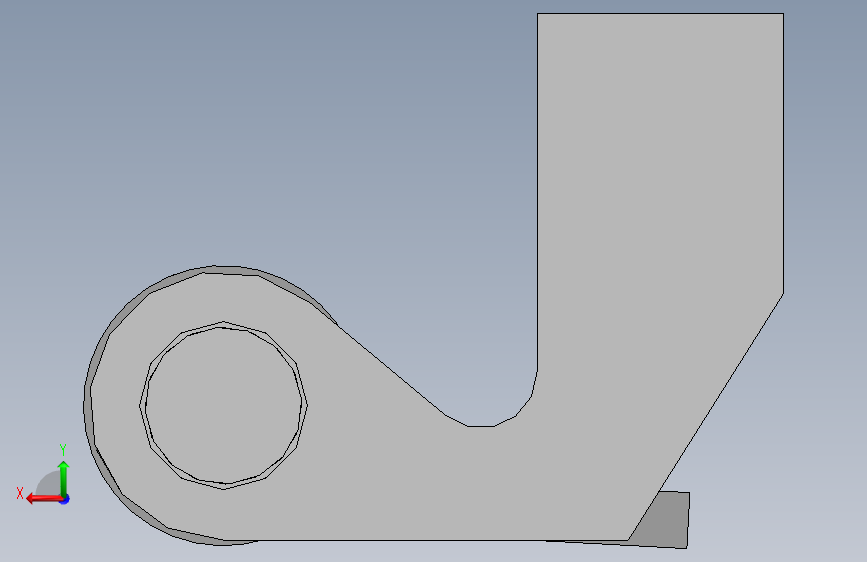Click the gray quarter-circle plane of the triad
Screen dimensions: 867x562
[x=48, y=483]
